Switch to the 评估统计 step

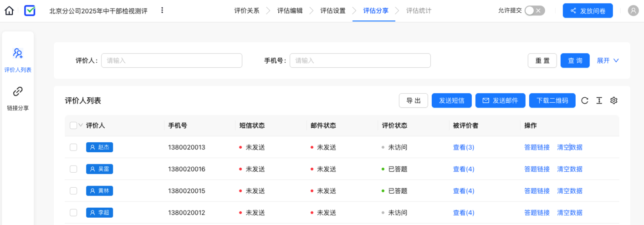pyautogui.click(x=419, y=10)
